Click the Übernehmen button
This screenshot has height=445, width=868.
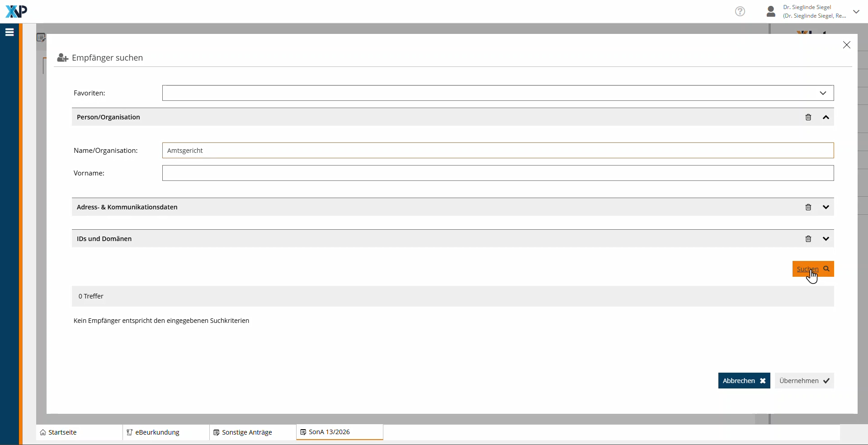click(x=804, y=381)
